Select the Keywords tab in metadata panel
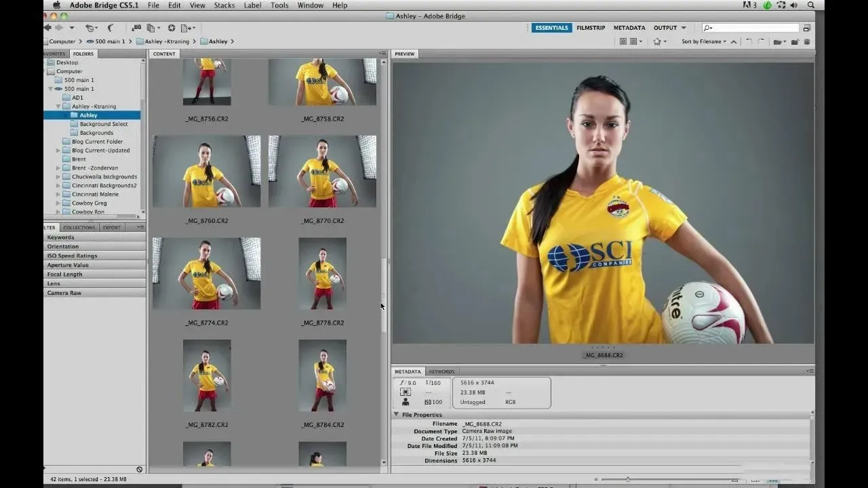Image resolution: width=868 pixels, height=488 pixels. click(441, 371)
